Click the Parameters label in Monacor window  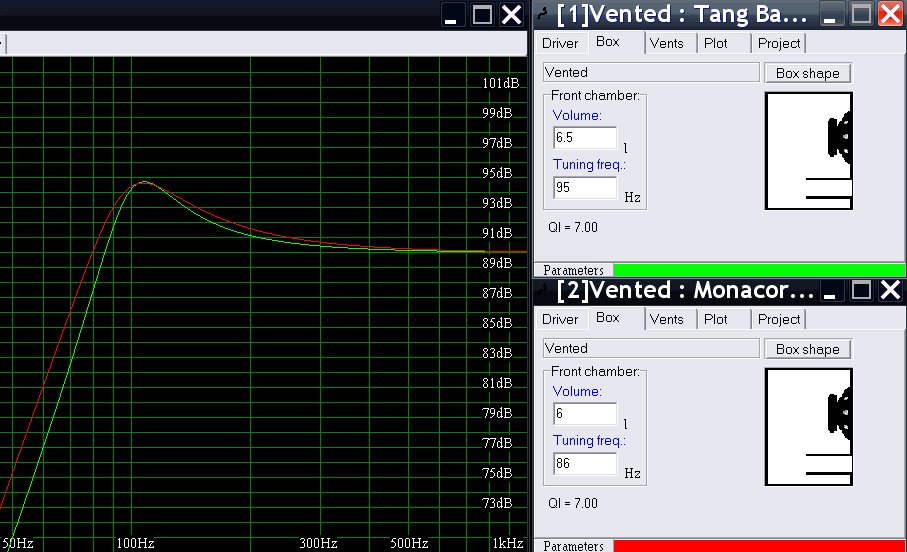point(573,546)
